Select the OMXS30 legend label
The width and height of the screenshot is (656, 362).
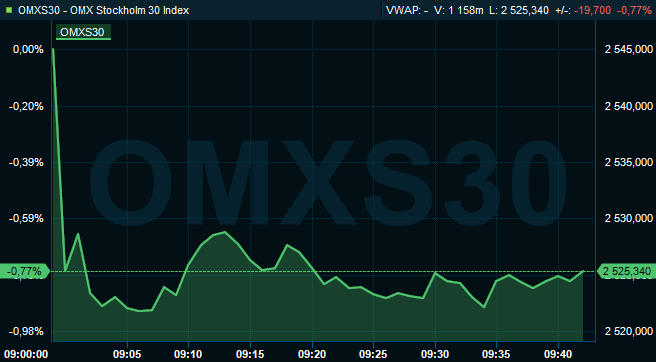(x=83, y=32)
